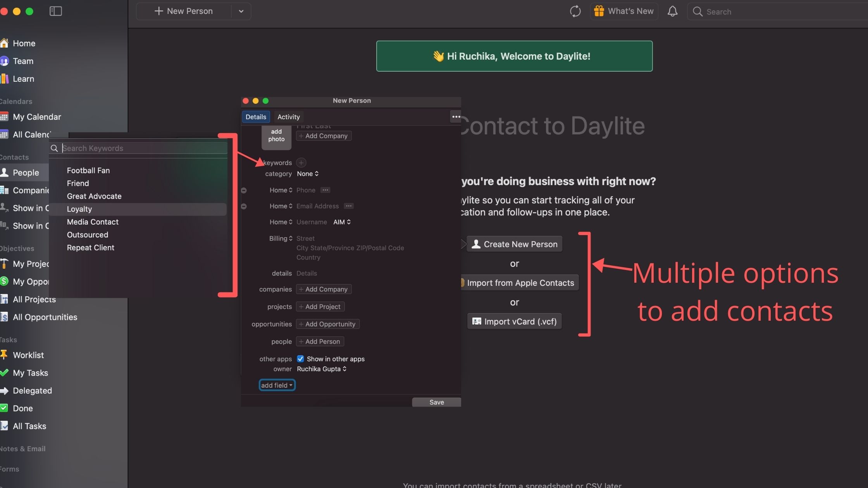The image size is (868, 488).
Task: Click Import from Apple Contacts
Action: 520,283
